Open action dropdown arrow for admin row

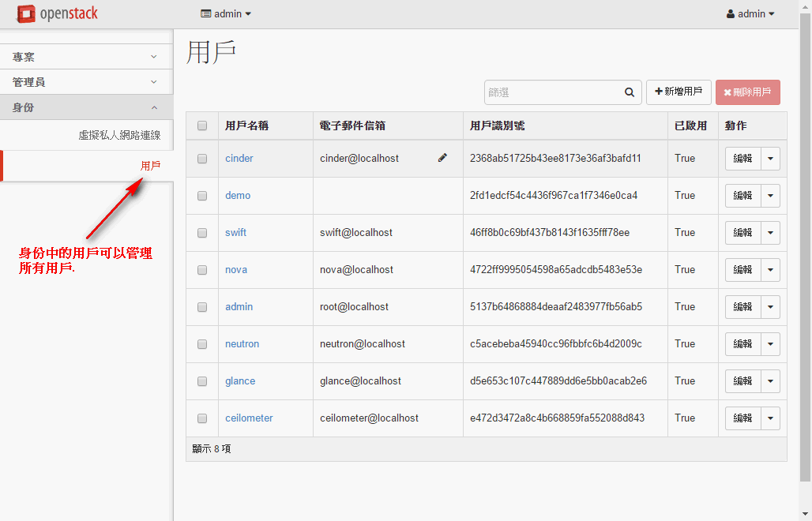[771, 307]
